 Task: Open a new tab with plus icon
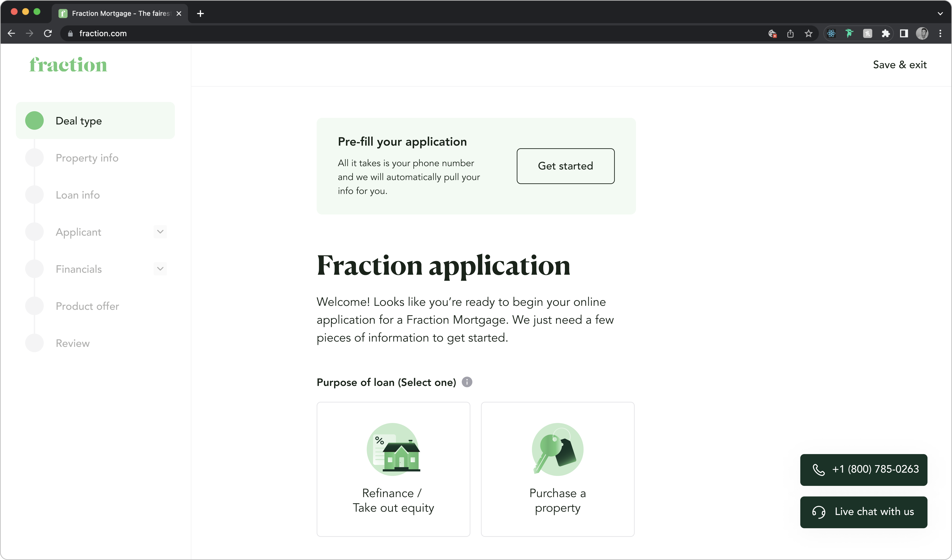pos(201,14)
